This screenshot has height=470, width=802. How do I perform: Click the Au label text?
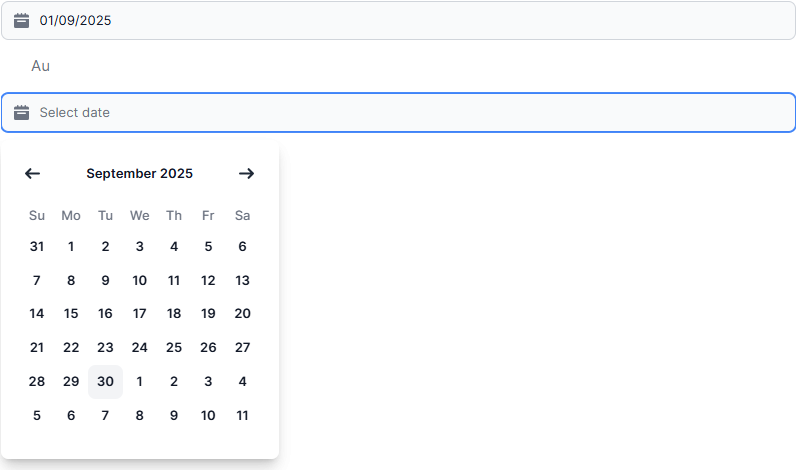tap(40, 66)
